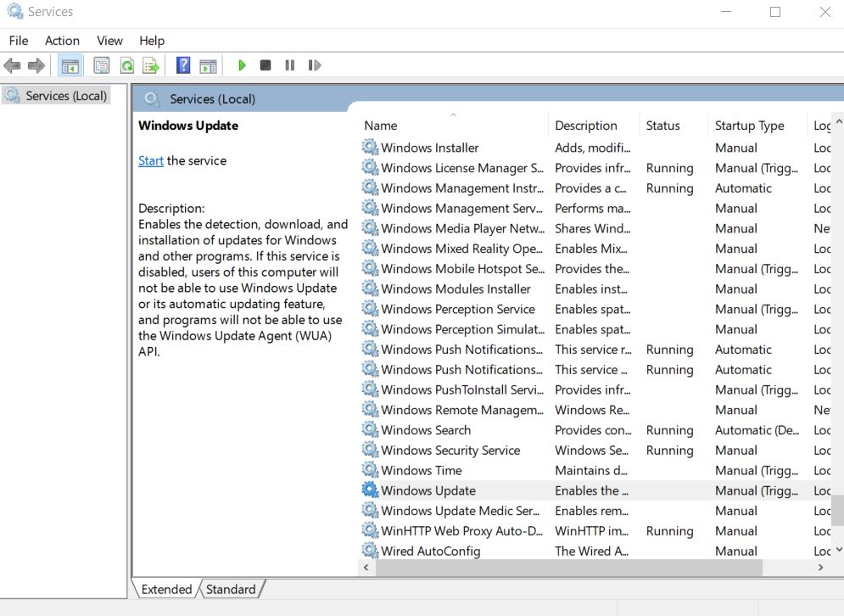844x616 pixels.
Task: Switch to the Extended tab
Action: 166,589
